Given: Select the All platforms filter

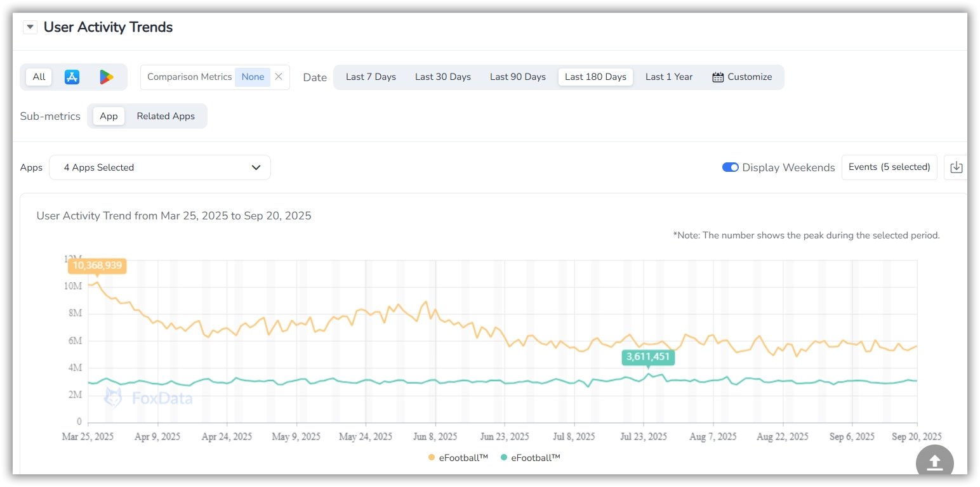Looking at the screenshot, I should coord(39,77).
